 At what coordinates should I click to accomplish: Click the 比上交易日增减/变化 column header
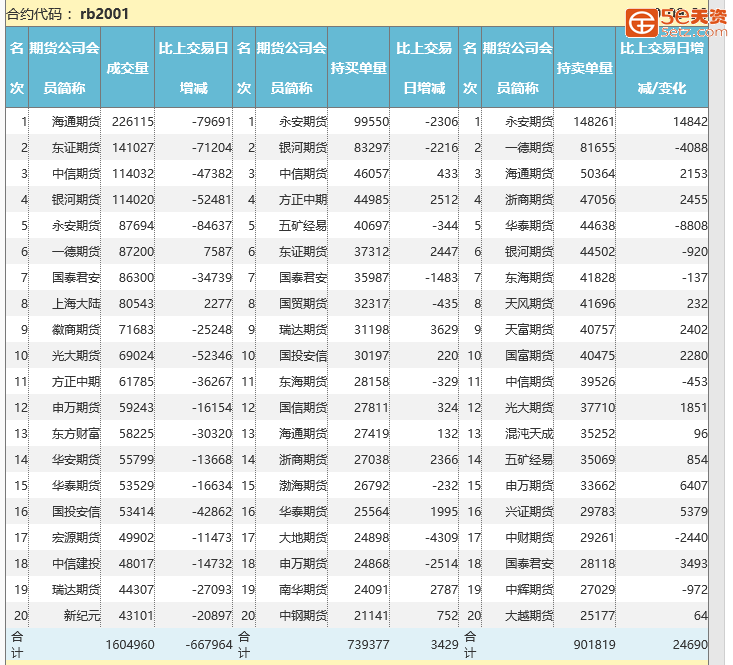(661, 68)
